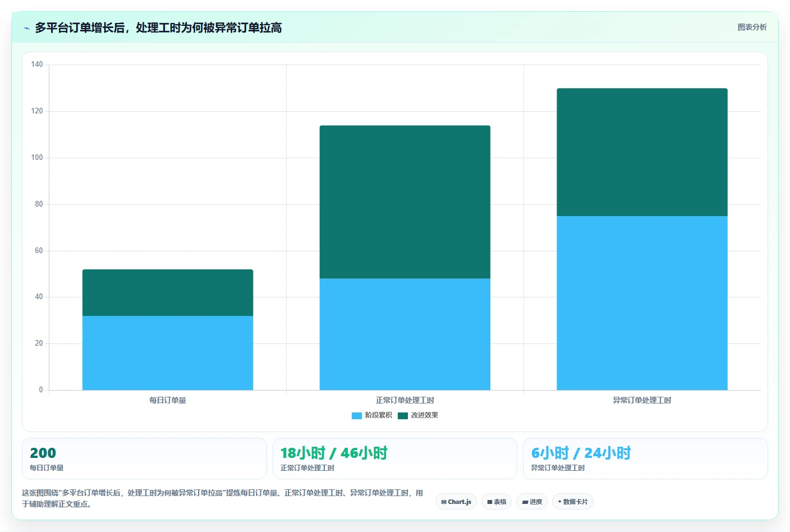Click the dark teal bar segment for 正常订单处理工时

(x=405, y=202)
